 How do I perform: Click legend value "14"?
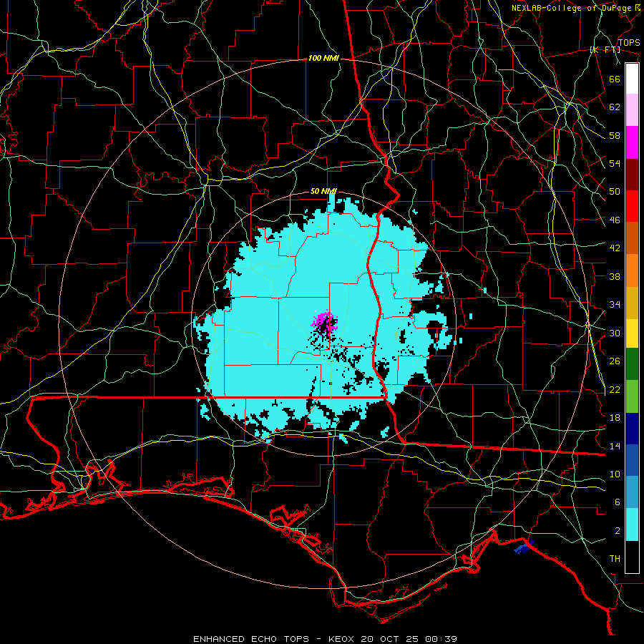[615, 446]
